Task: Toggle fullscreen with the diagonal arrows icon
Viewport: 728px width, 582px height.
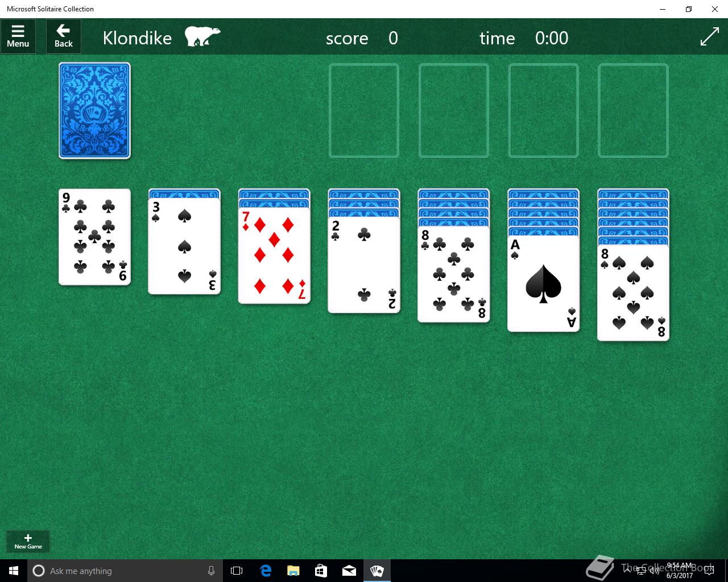Action: (710, 37)
